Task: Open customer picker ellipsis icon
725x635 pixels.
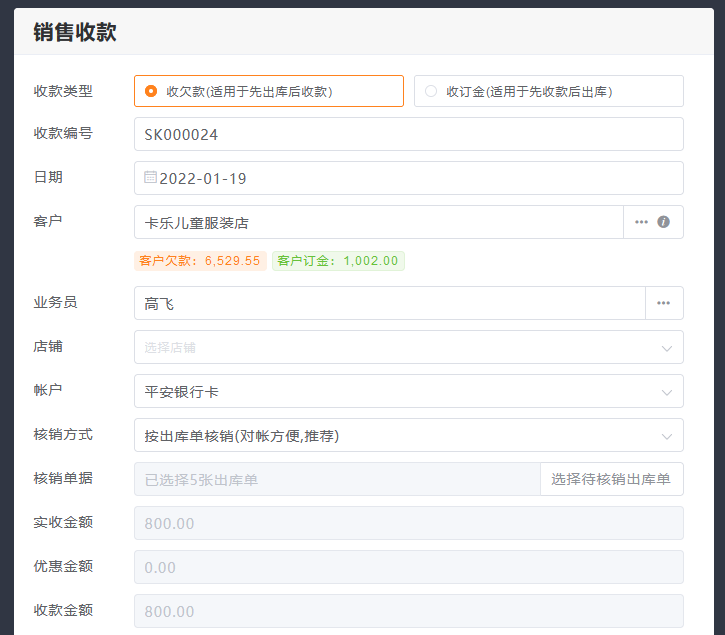Action: [641, 222]
